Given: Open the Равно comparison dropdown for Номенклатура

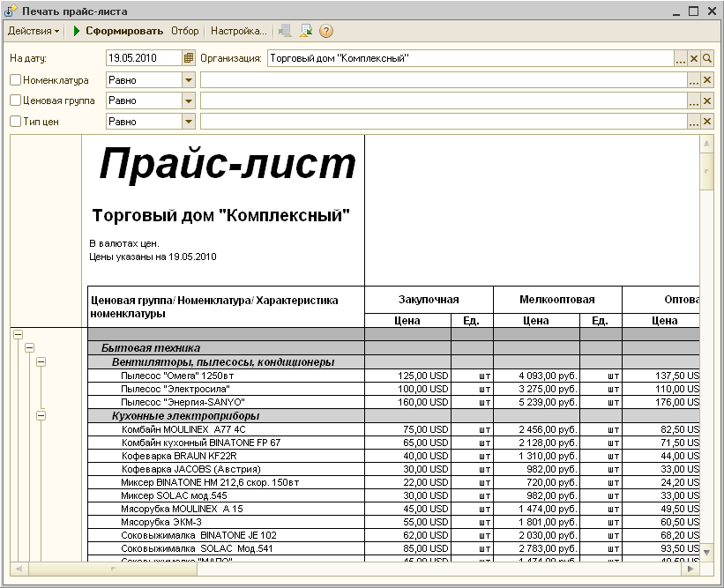Looking at the screenshot, I should [189, 80].
